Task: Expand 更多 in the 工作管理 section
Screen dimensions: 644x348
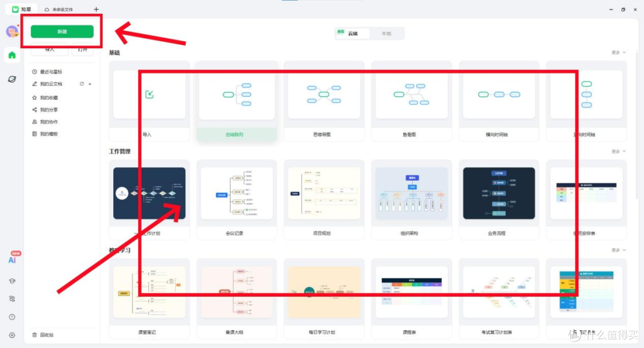Action: [x=618, y=152]
